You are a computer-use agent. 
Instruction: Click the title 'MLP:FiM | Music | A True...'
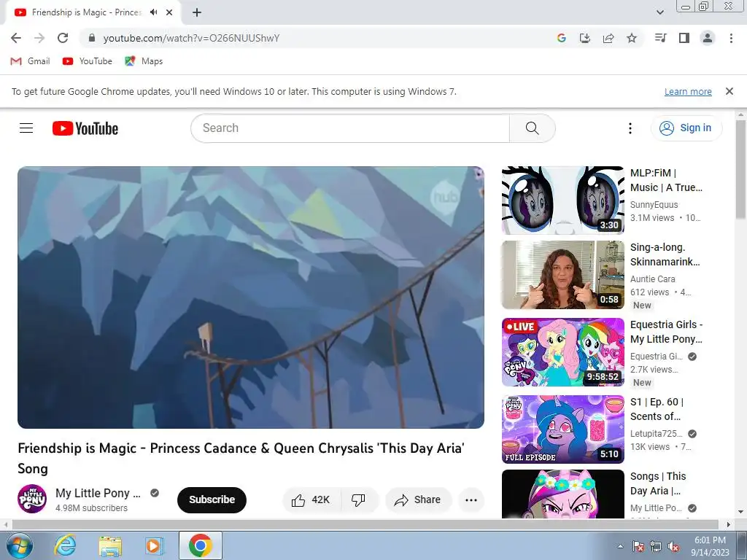(666, 180)
